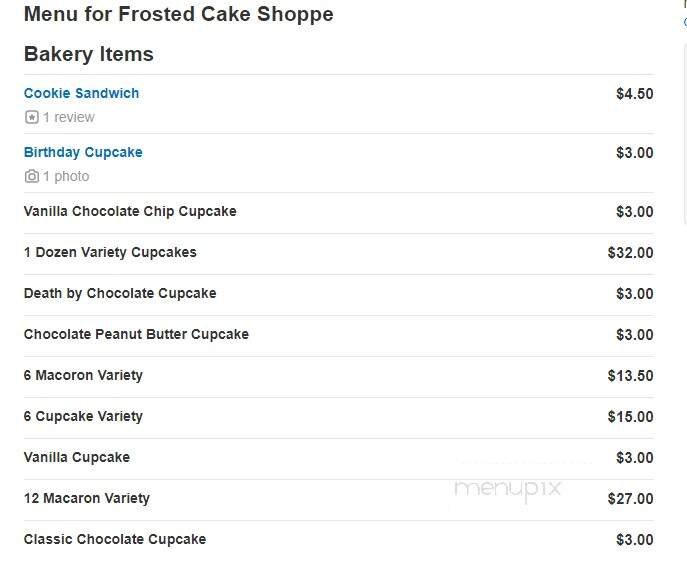Click the review star icon
687x571 pixels.
coord(31,117)
